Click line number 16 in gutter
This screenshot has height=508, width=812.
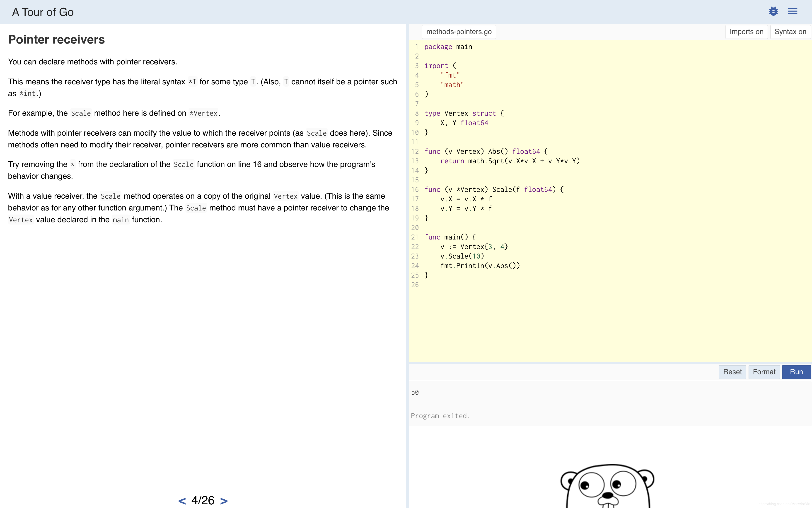click(415, 190)
